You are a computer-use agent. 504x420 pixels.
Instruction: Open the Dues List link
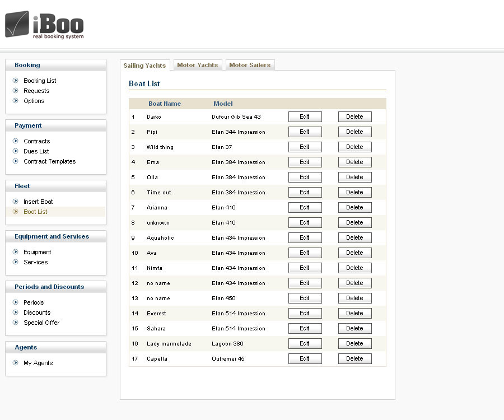[36, 151]
